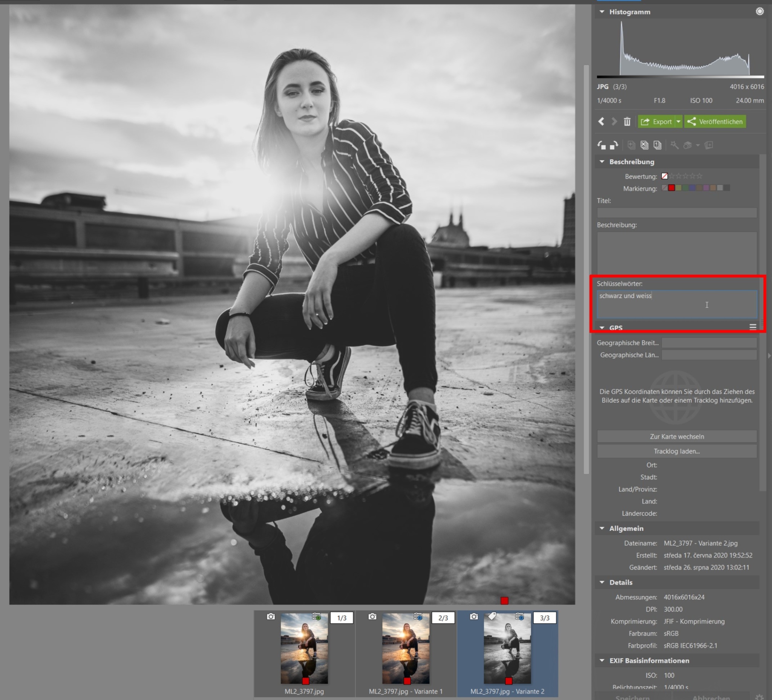Click the green Export button
This screenshot has height=700, width=772.
[x=656, y=122]
